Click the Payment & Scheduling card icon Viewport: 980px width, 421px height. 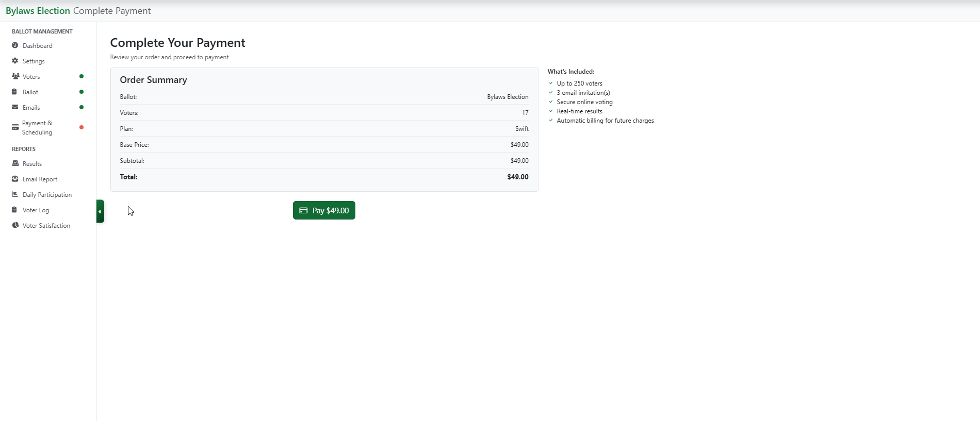click(x=15, y=127)
